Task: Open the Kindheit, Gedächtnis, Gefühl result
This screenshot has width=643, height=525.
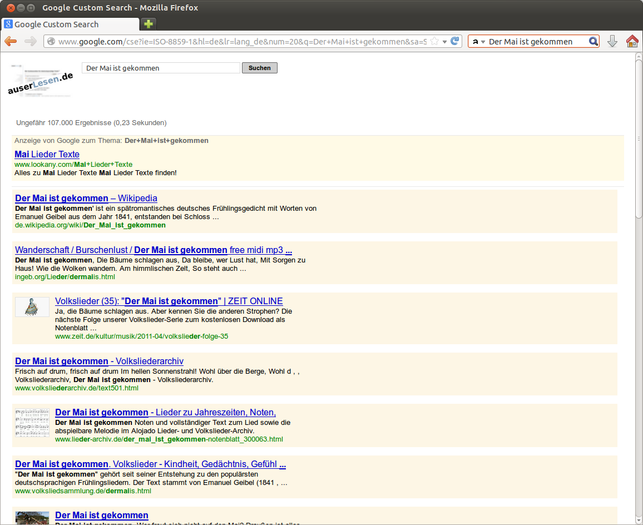Action: click(x=150, y=464)
